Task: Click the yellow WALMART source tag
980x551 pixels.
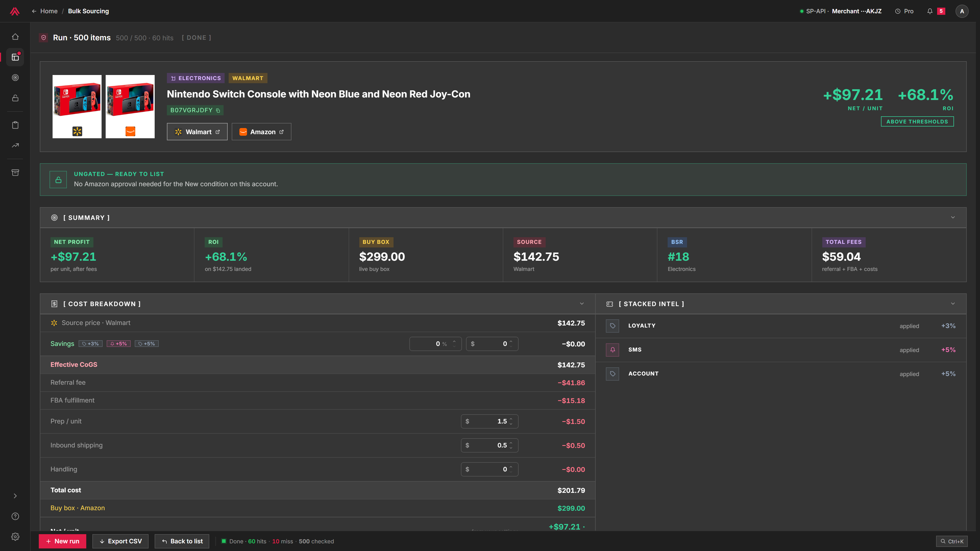Action: [248, 78]
